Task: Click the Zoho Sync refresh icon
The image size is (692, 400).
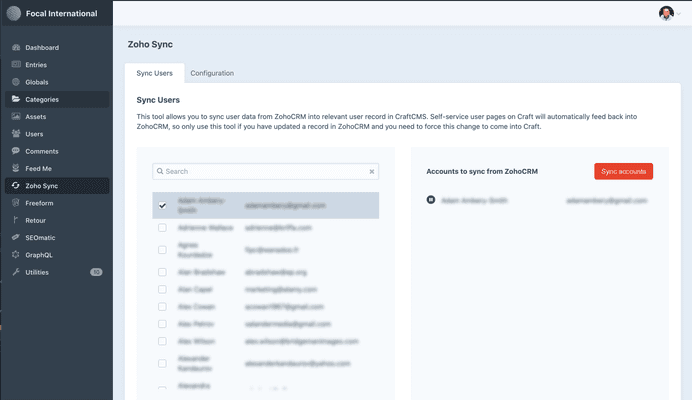Action: (x=16, y=185)
